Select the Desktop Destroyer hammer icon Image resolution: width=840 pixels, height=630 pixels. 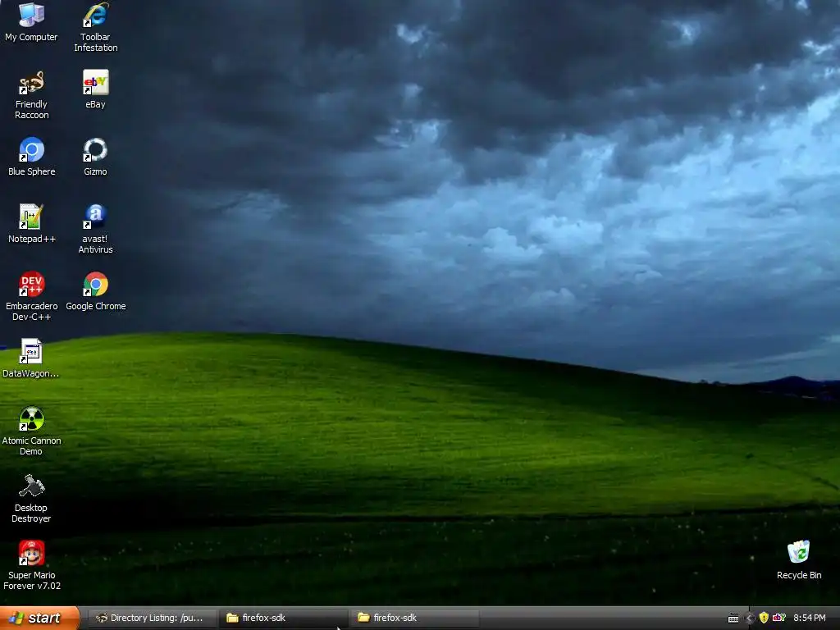[x=31, y=498]
